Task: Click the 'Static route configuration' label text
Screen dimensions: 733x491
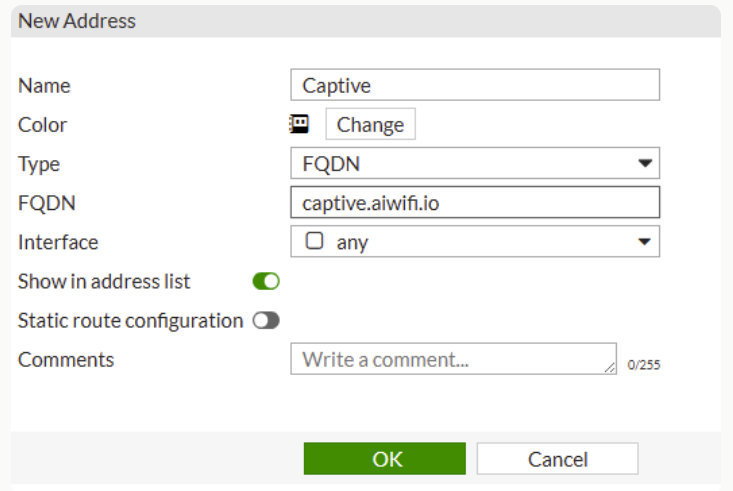Action: [130, 321]
